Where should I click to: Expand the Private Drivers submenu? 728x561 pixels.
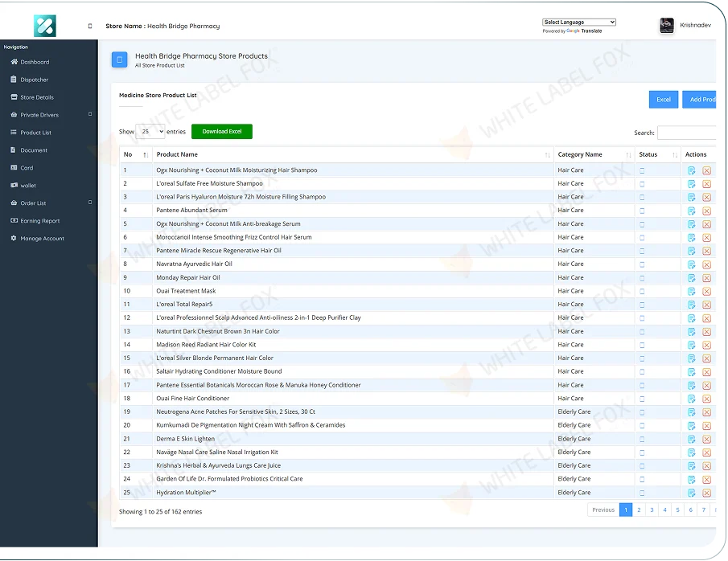tap(90, 114)
